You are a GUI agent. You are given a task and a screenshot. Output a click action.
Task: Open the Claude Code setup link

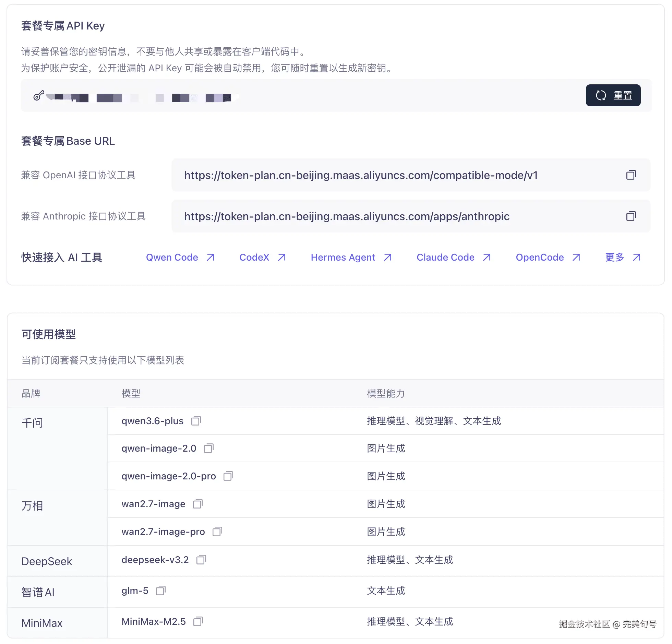454,257
